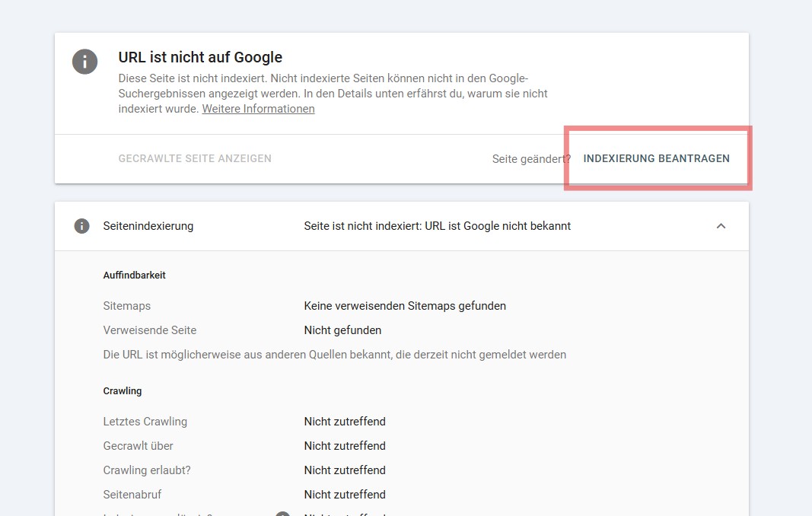Click the 'Auffindbarkeit' section heading
The height and width of the screenshot is (516, 812).
pyautogui.click(x=134, y=275)
